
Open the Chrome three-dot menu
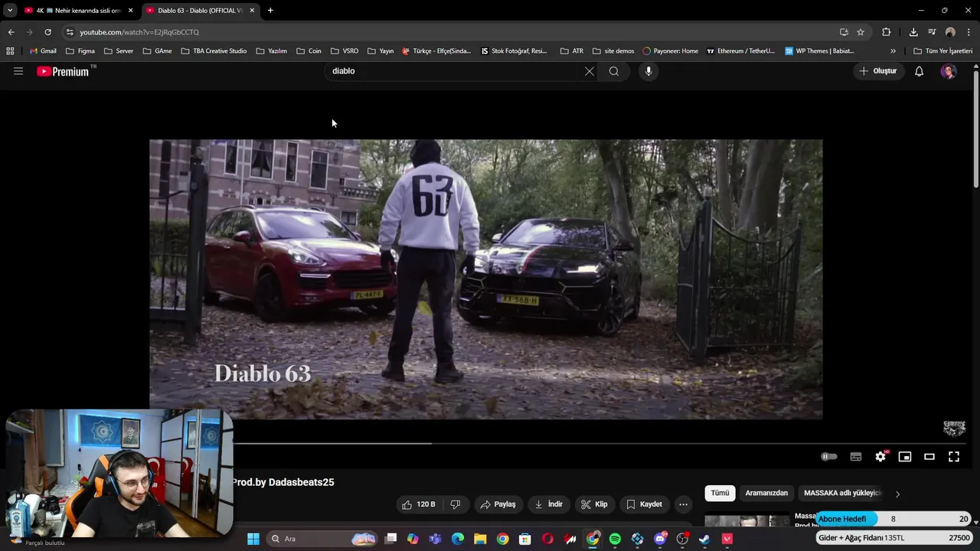click(969, 32)
